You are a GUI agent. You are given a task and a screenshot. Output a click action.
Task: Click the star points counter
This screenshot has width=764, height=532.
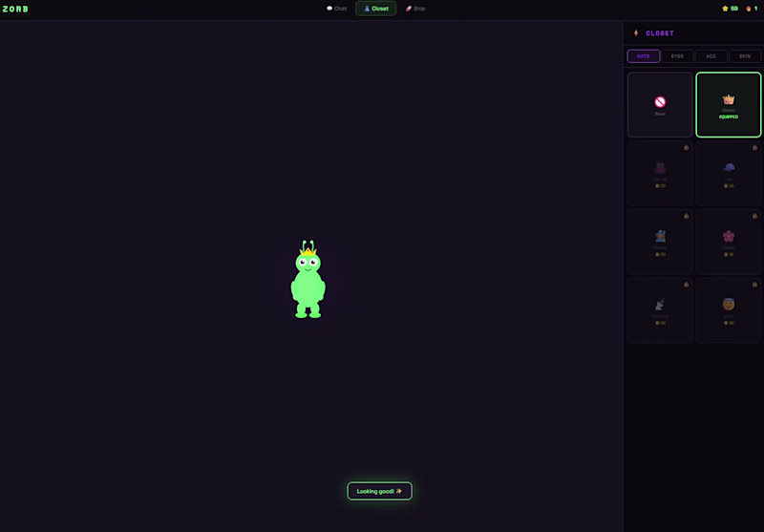click(730, 9)
